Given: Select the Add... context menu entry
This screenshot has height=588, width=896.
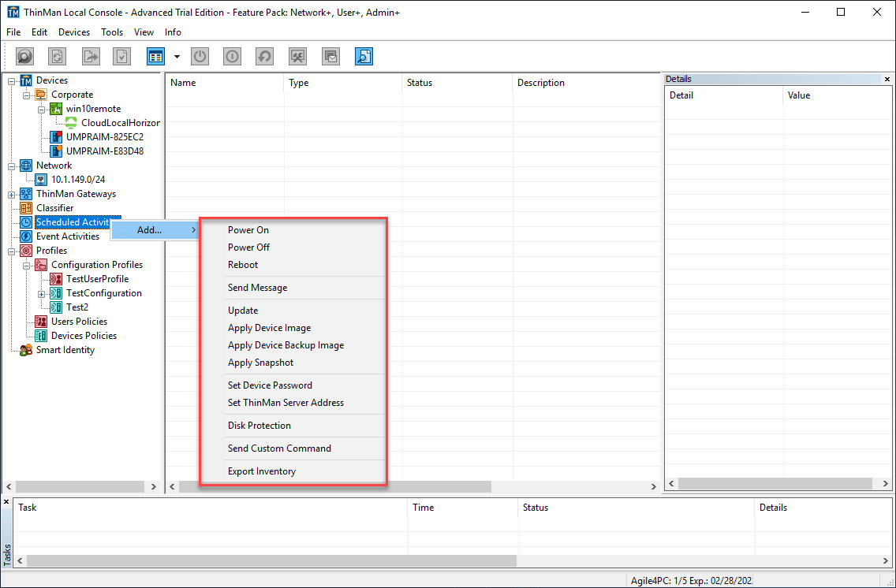Looking at the screenshot, I should (155, 230).
